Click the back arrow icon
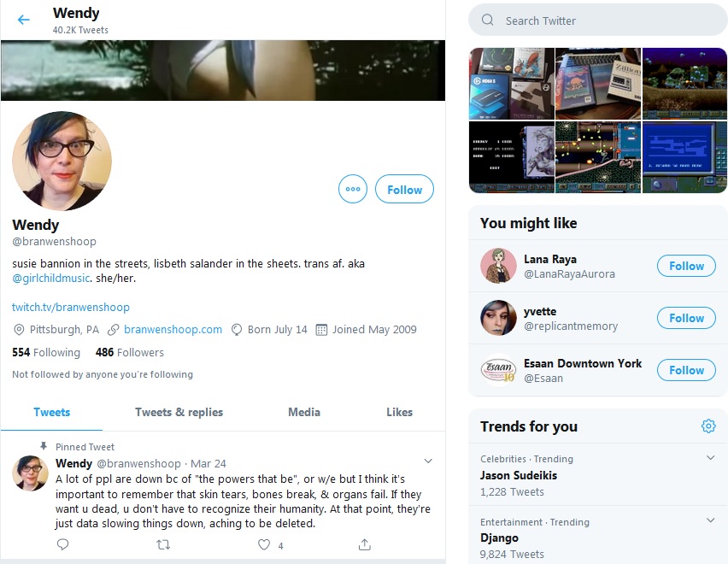The width and height of the screenshot is (728, 564). [24, 20]
